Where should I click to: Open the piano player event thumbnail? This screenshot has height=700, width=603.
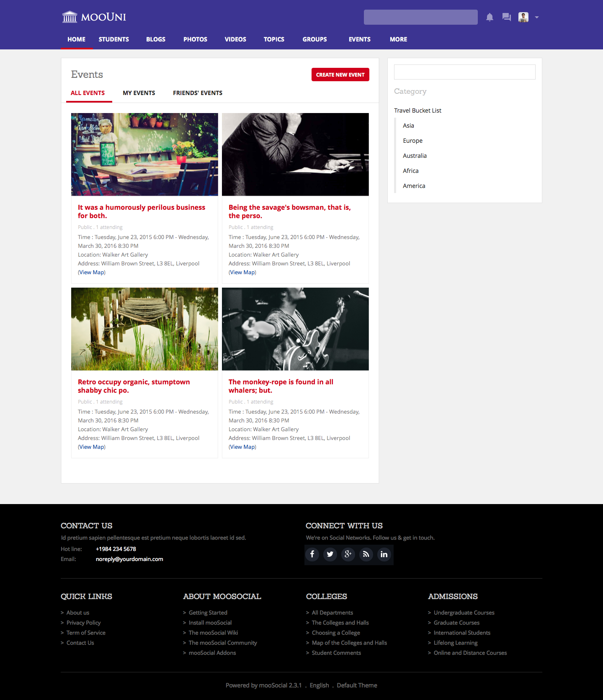click(295, 154)
